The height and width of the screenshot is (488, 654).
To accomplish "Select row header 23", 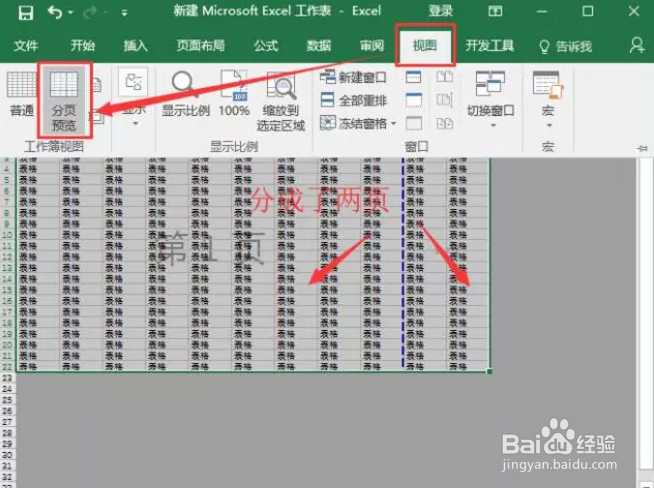I will click(x=8, y=378).
